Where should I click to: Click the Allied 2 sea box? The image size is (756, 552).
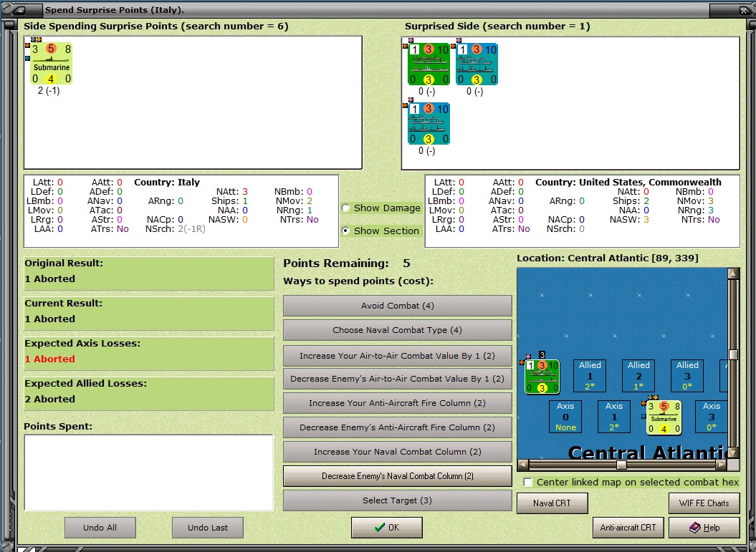[x=638, y=376]
